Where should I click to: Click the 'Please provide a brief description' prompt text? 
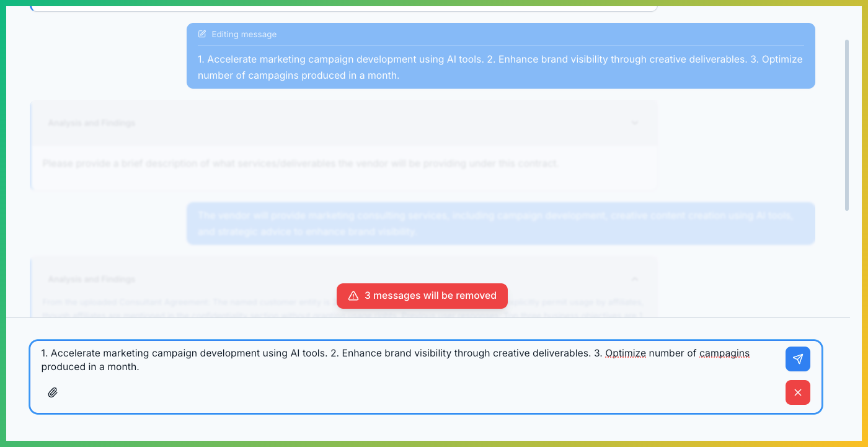(301, 164)
